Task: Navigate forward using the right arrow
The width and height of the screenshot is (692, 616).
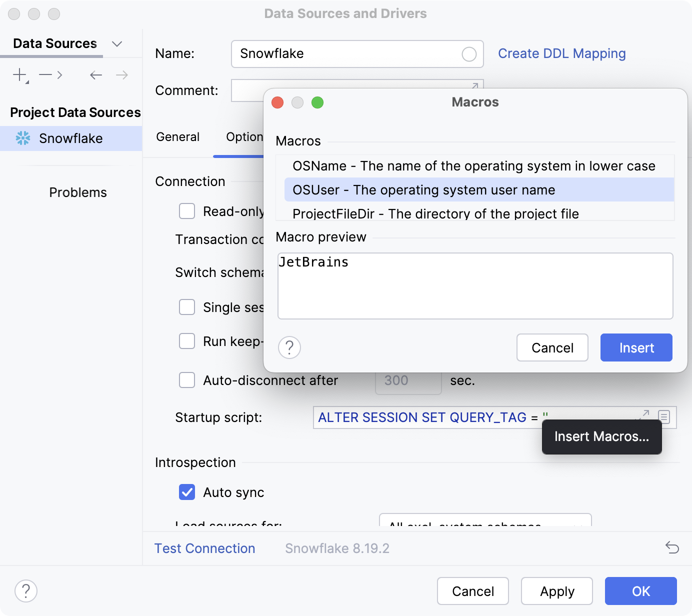Action: 121,75
